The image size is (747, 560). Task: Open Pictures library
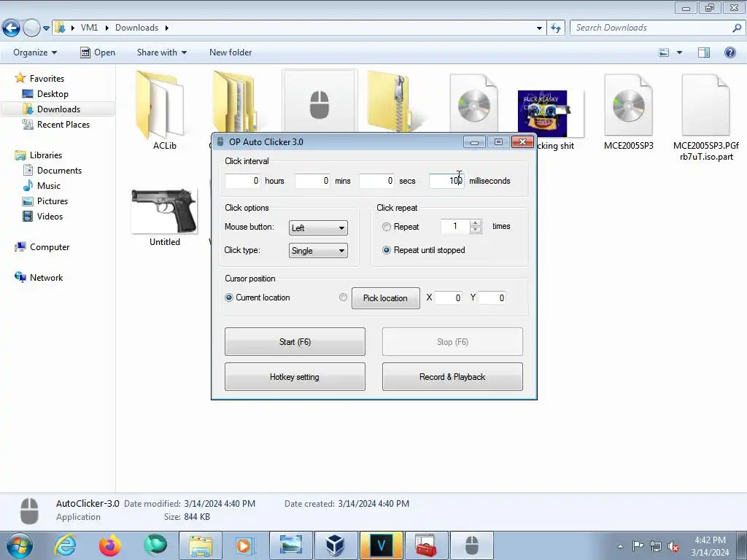[53, 201]
